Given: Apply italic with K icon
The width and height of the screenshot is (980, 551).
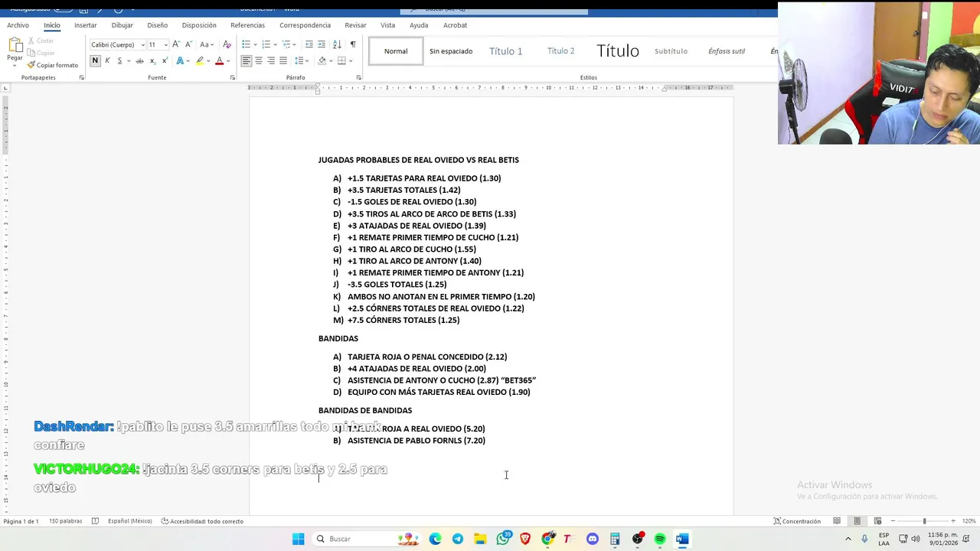Looking at the screenshot, I should pos(107,60).
